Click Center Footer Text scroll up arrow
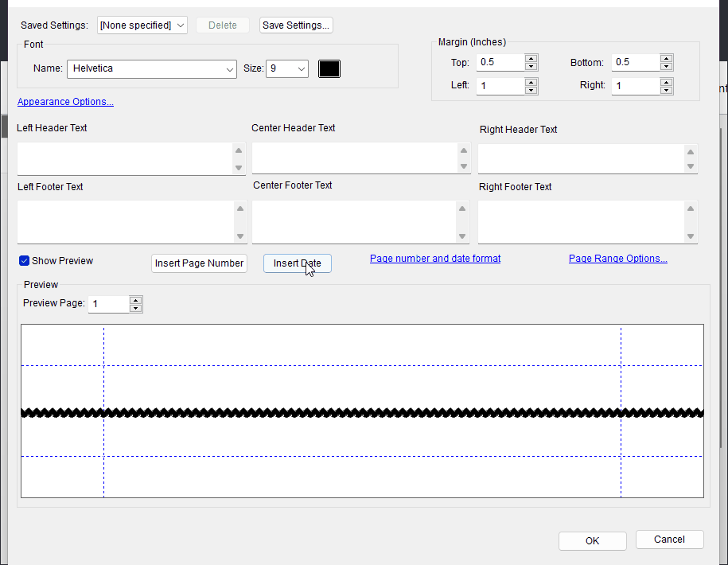This screenshot has height=565, width=728. (462, 208)
